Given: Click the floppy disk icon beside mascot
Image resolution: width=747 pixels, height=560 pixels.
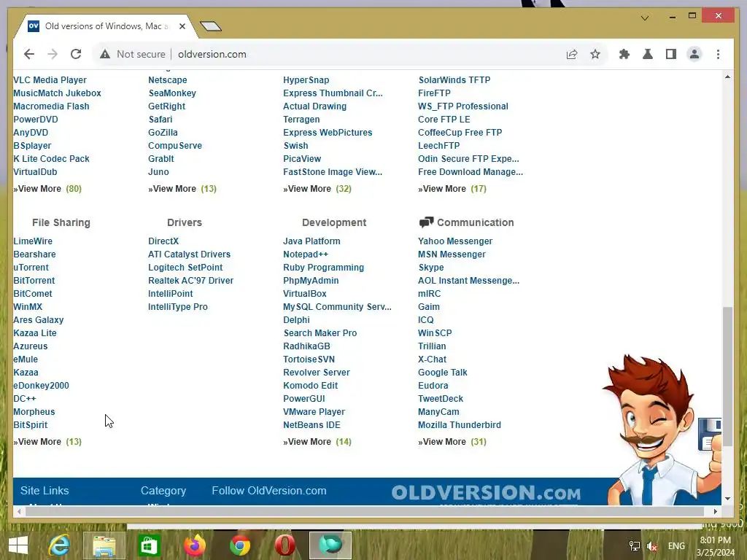Looking at the screenshot, I should [x=710, y=435].
